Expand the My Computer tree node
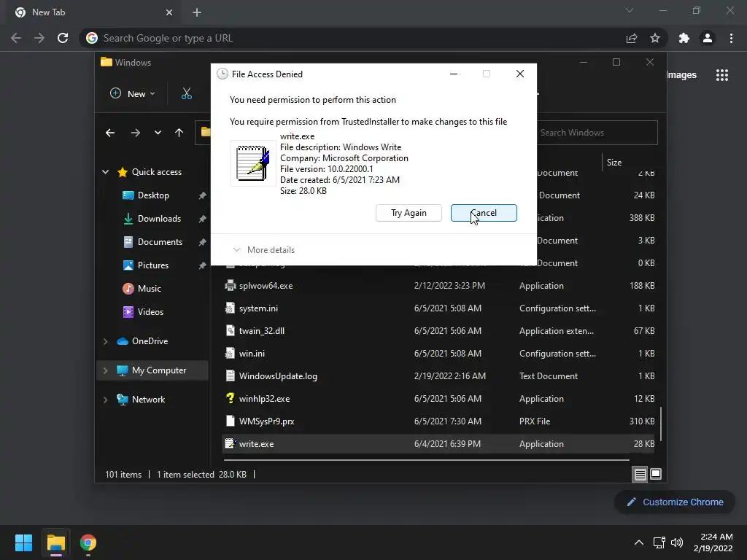The image size is (747, 560). 105,370
